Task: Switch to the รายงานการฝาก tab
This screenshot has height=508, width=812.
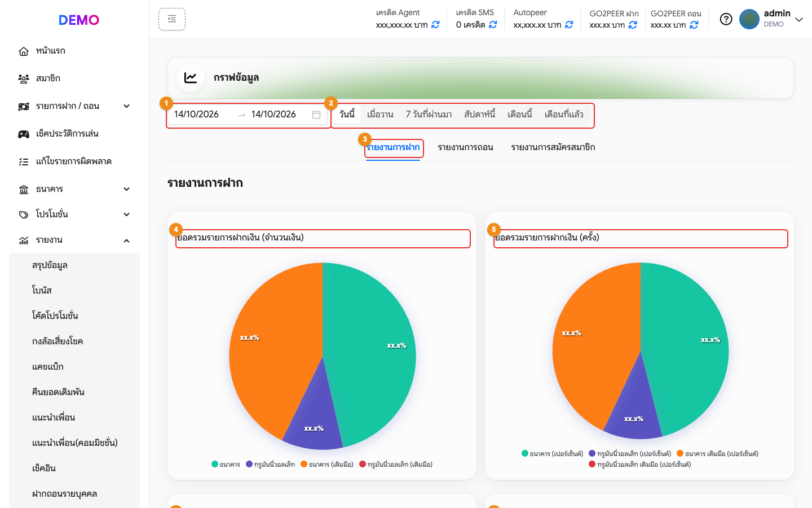Action: 393,147
